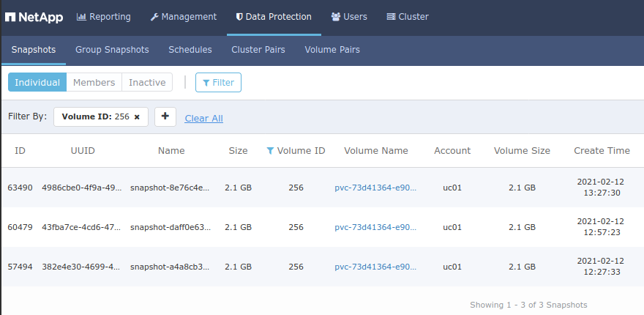The height and width of the screenshot is (315, 644).
Task: Open the Reporting menu
Action: click(x=103, y=17)
